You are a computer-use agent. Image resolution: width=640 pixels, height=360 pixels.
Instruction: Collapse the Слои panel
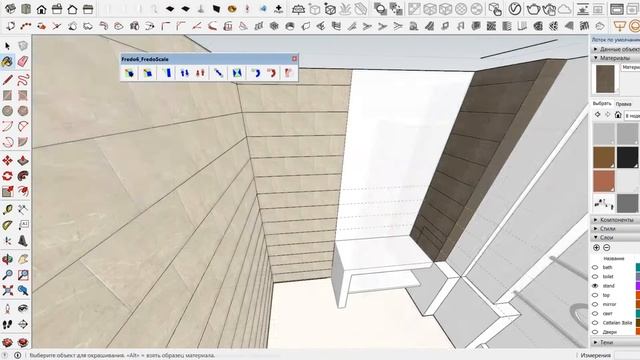[616, 237]
